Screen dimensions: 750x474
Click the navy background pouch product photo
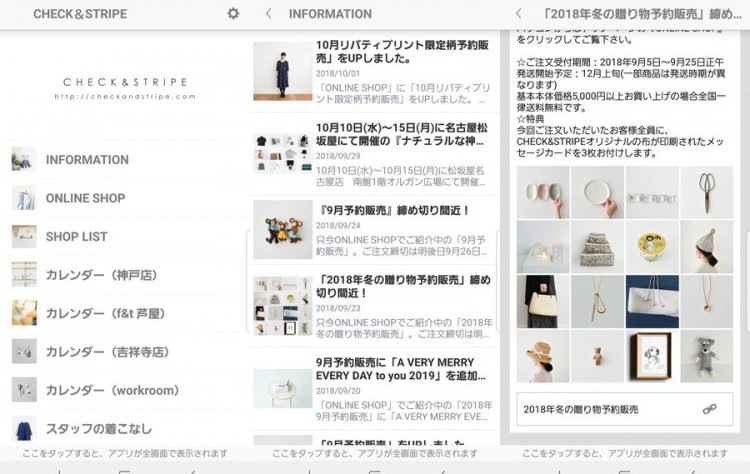pos(652,301)
